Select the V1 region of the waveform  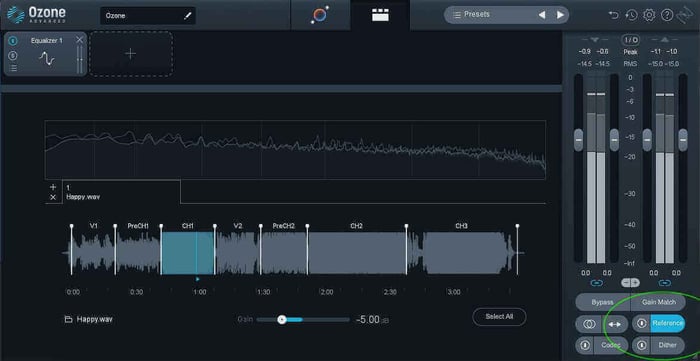93,252
